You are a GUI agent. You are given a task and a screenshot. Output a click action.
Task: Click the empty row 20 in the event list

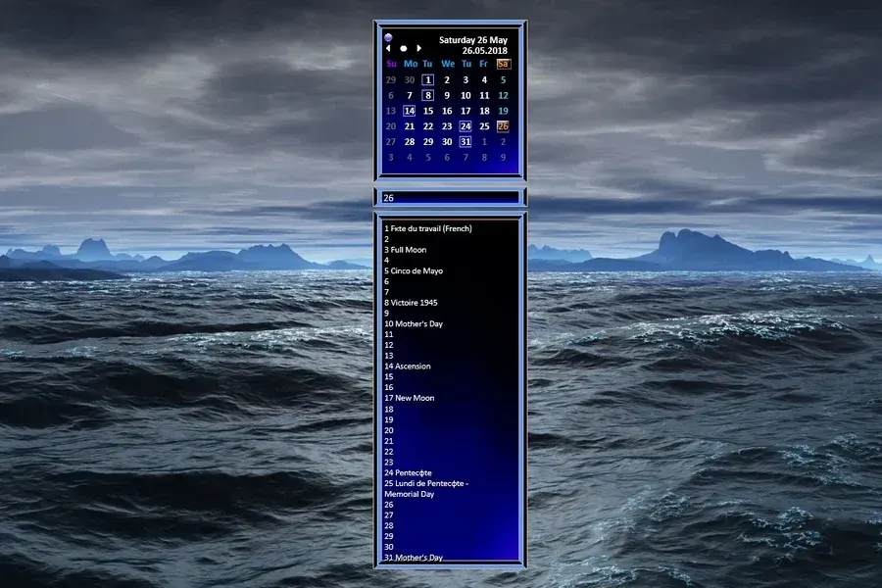pyautogui.click(x=389, y=430)
